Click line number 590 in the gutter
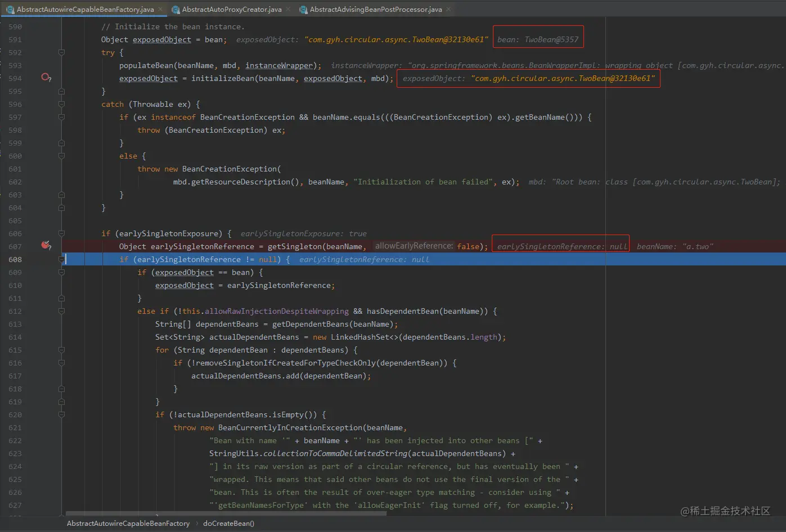Screen dimensions: 786x532 point(15,26)
